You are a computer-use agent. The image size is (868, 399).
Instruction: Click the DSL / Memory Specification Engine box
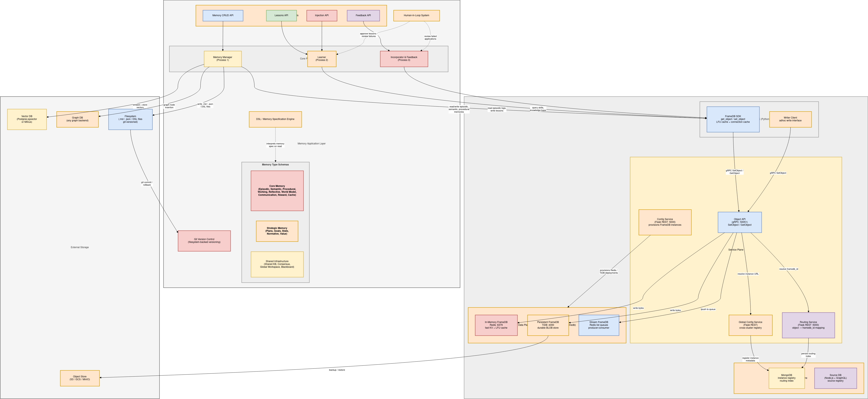pyautogui.click(x=275, y=119)
